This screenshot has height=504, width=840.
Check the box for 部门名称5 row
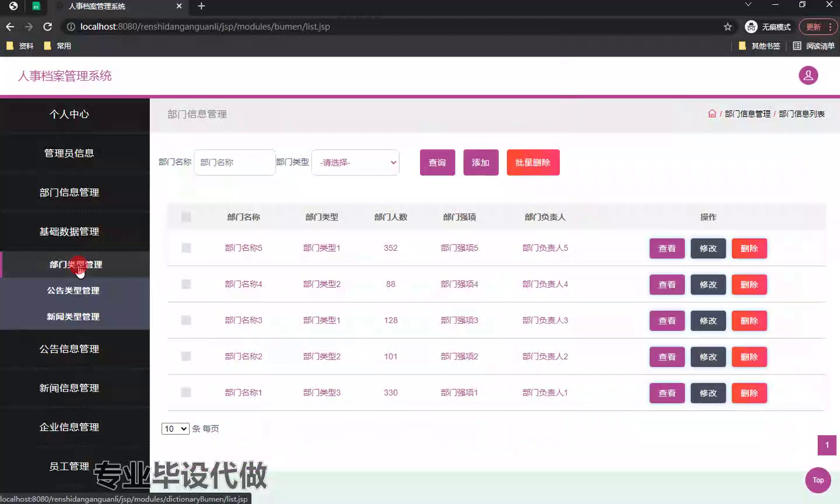(x=186, y=248)
